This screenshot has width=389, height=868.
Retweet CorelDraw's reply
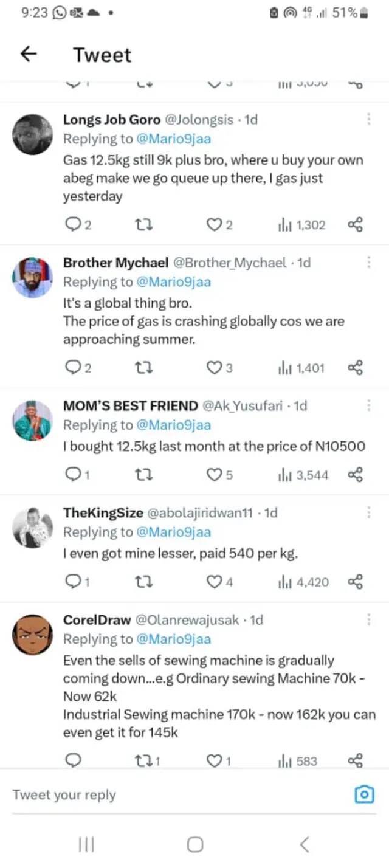(143, 760)
